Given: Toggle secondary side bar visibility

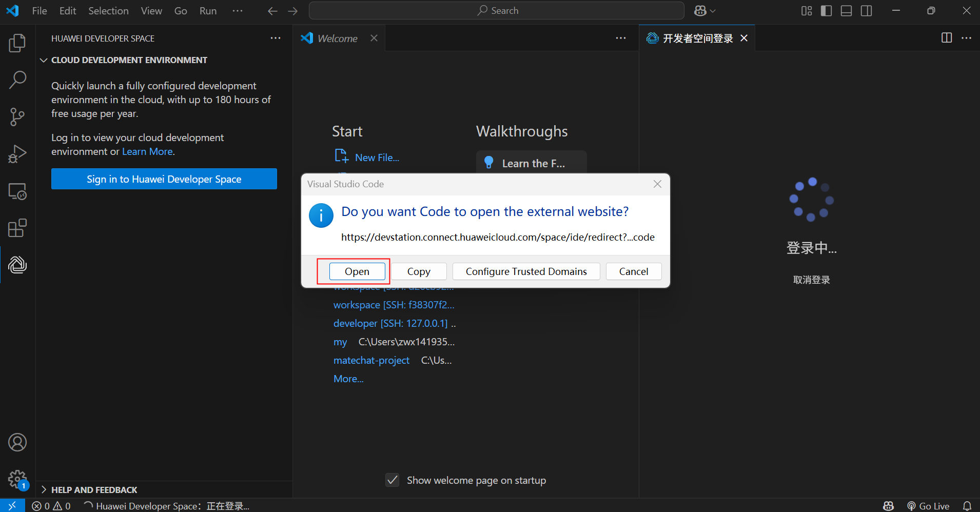Looking at the screenshot, I should 867,11.
